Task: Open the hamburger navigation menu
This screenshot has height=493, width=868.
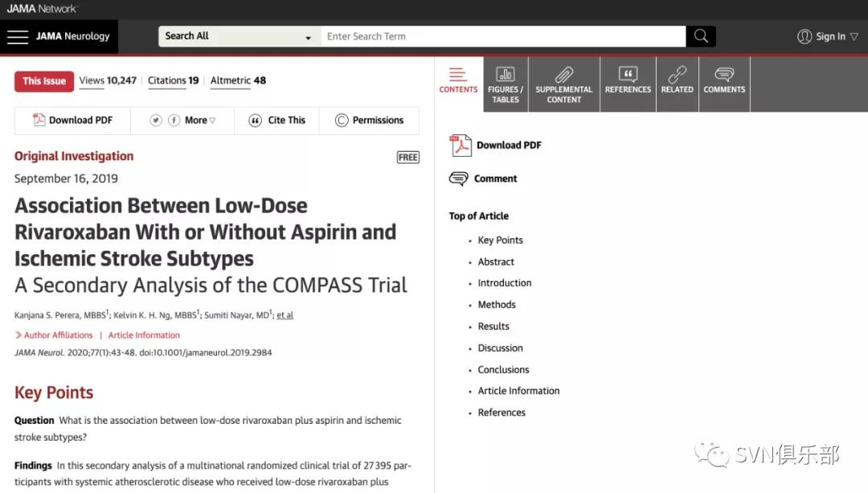Action: coord(18,37)
